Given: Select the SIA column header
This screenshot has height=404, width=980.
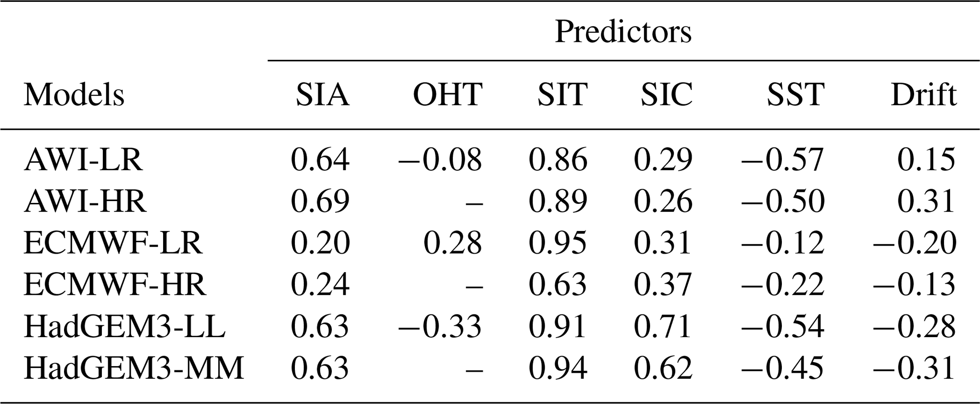Looking at the screenshot, I should (322, 94).
